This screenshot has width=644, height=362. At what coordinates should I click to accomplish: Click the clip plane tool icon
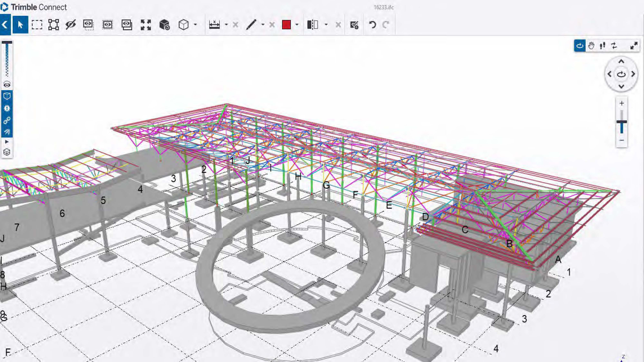[x=313, y=25]
